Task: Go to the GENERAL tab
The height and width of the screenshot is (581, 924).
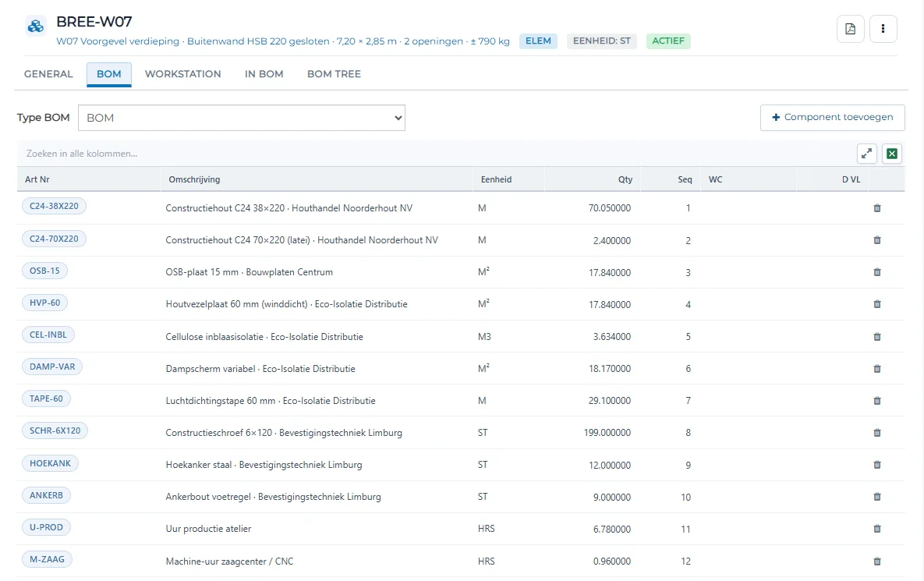Action: click(48, 74)
